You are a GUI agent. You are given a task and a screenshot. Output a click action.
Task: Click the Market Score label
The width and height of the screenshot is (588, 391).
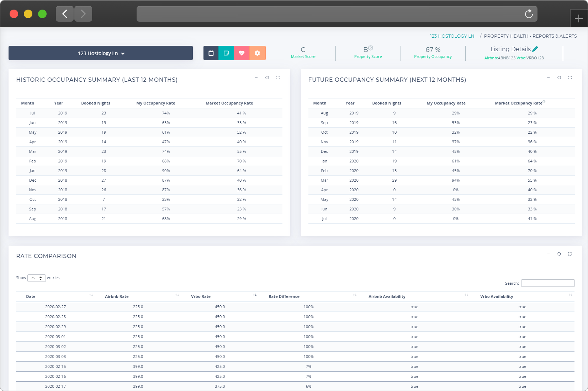[303, 57]
